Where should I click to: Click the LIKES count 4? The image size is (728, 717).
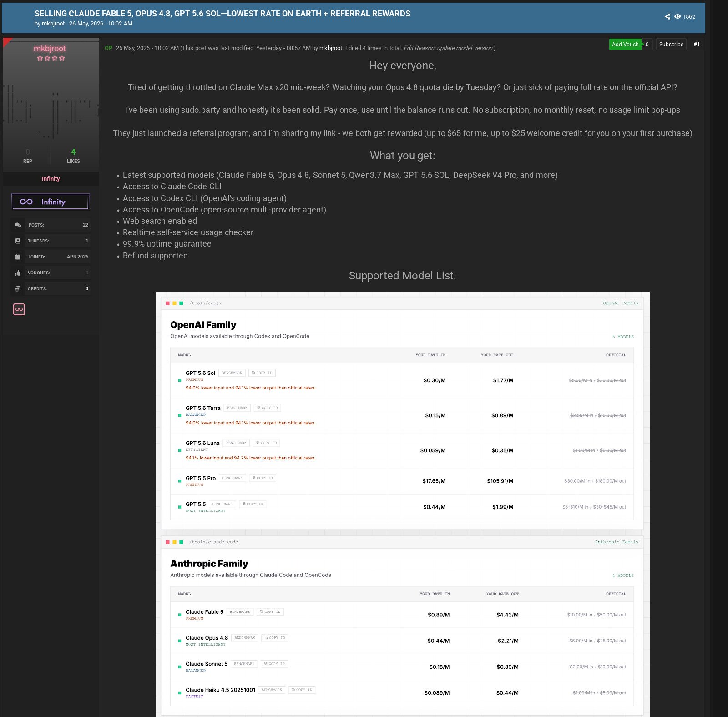[73, 152]
